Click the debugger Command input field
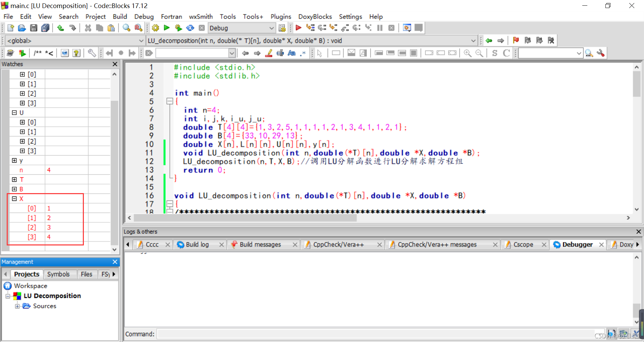644x342 pixels. click(381, 334)
